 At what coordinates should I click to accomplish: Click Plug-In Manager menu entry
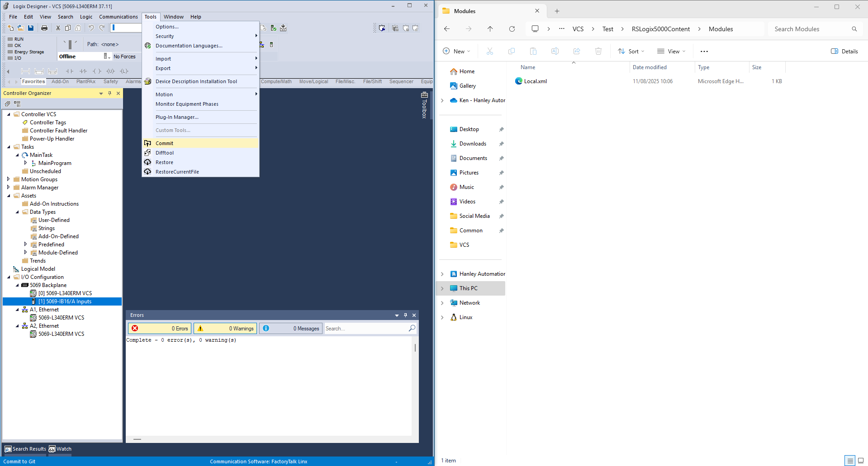[x=200, y=117]
